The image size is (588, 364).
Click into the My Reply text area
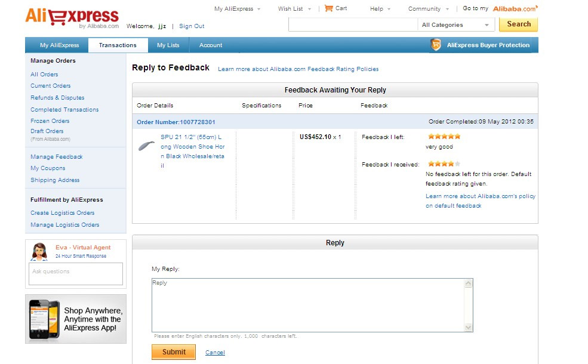click(308, 305)
